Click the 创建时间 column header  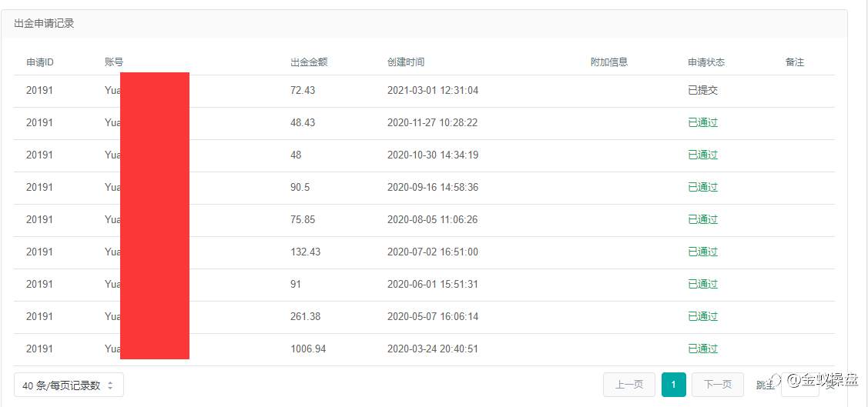click(406, 62)
